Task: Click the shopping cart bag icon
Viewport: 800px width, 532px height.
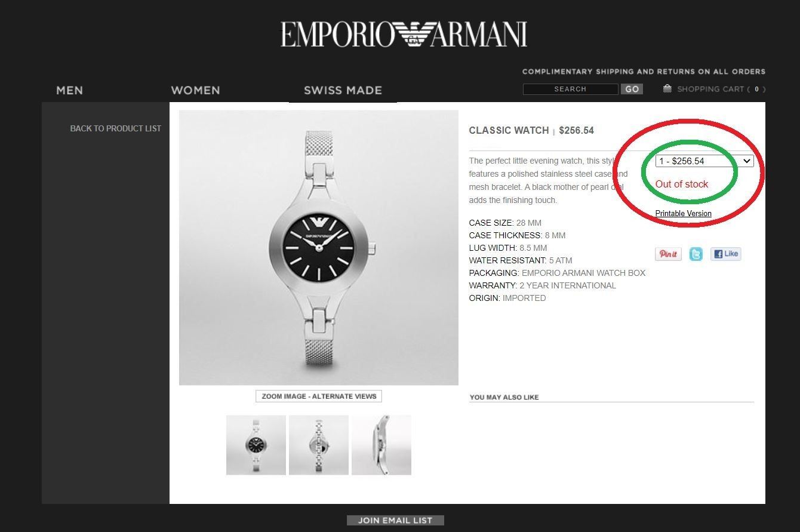Action: [667, 88]
